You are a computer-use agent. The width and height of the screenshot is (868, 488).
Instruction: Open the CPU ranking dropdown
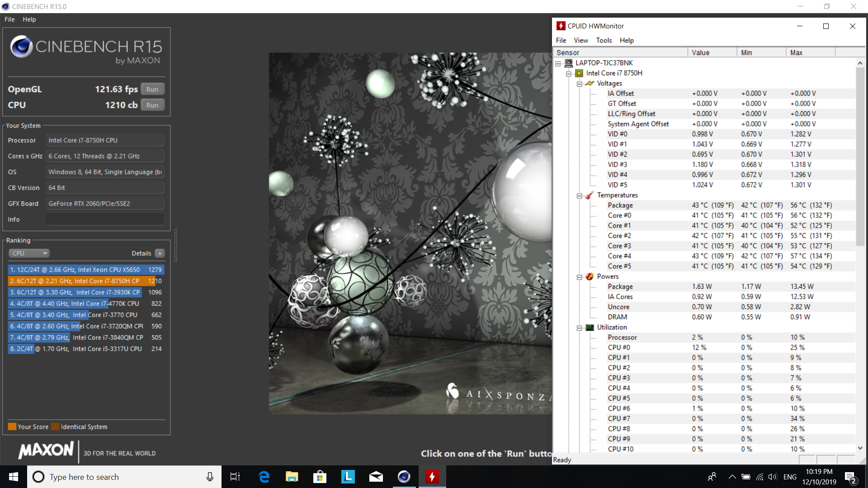(x=29, y=253)
